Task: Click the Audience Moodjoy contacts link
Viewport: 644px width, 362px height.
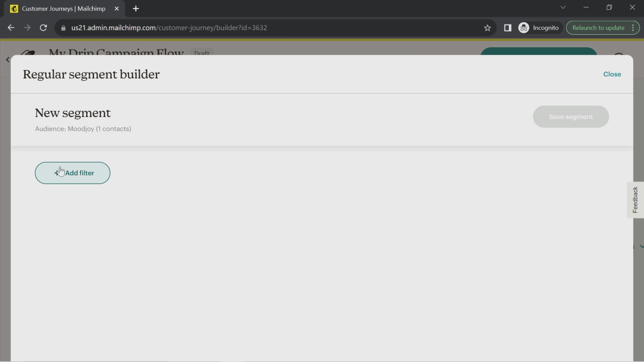Action: click(83, 128)
